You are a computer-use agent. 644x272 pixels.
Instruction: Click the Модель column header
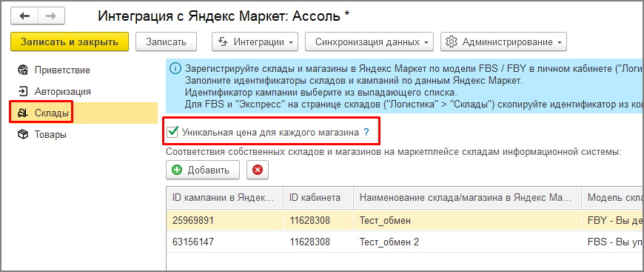(x=612, y=198)
